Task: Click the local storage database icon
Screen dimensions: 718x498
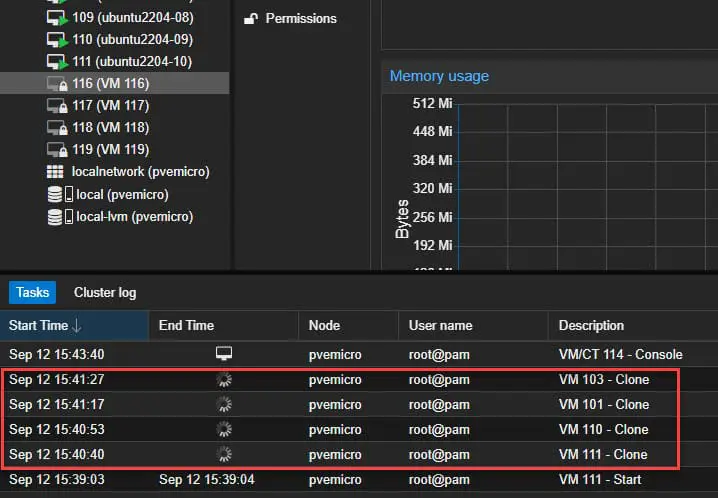Action: (x=56, y=194)
